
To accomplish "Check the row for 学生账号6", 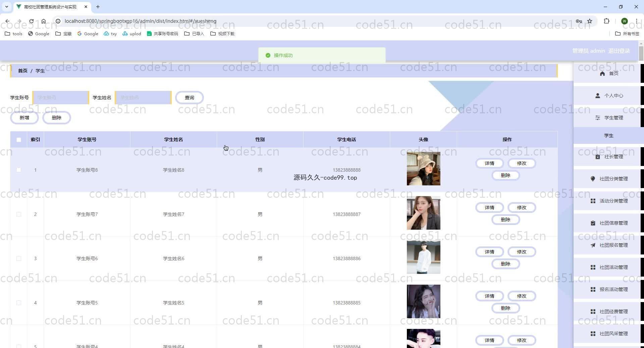I will point(19,258).
